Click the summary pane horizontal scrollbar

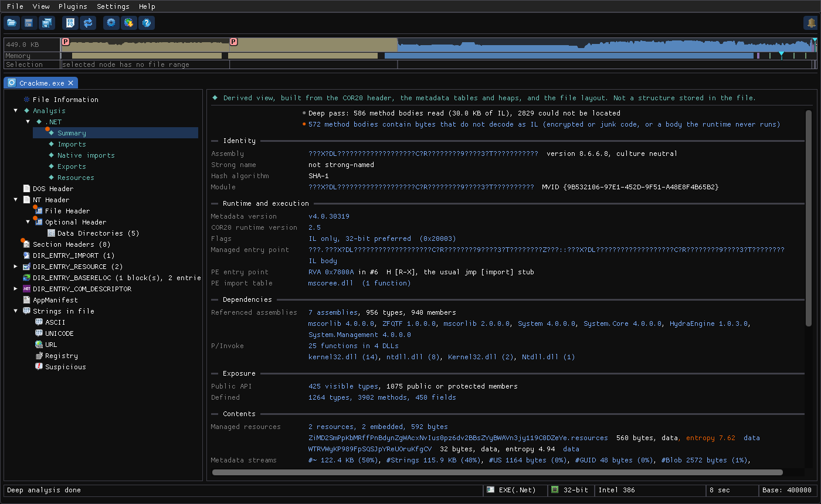pos(497,472)
